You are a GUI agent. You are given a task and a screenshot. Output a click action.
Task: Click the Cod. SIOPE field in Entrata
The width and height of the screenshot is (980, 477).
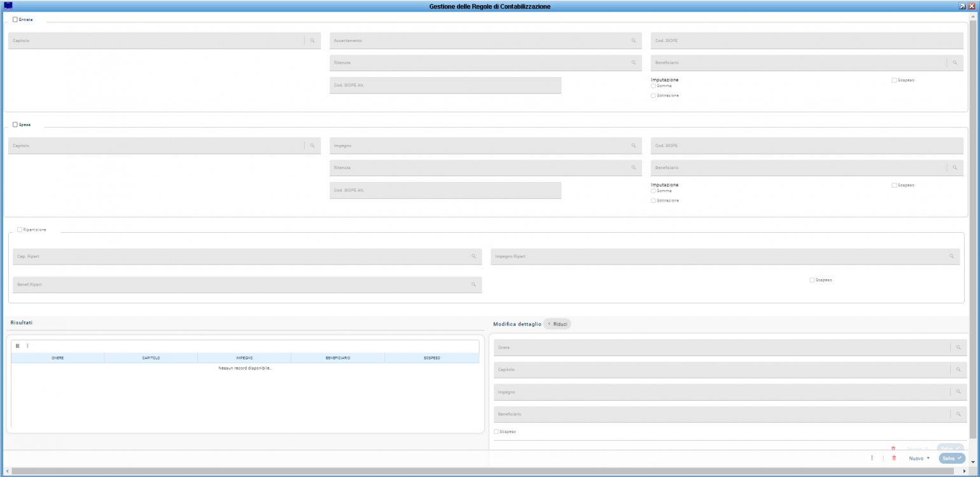pos(807,41)
